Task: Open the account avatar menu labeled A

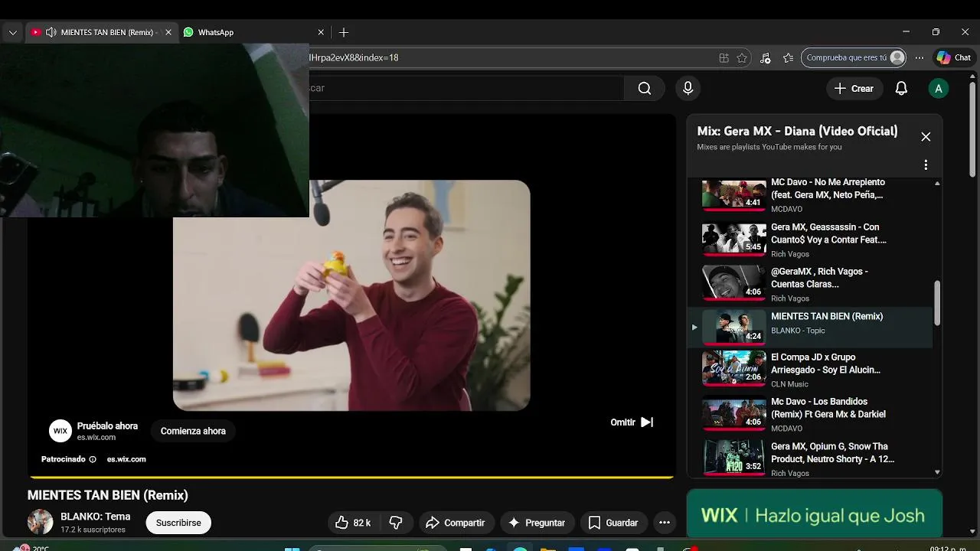Action: (938, 88)
